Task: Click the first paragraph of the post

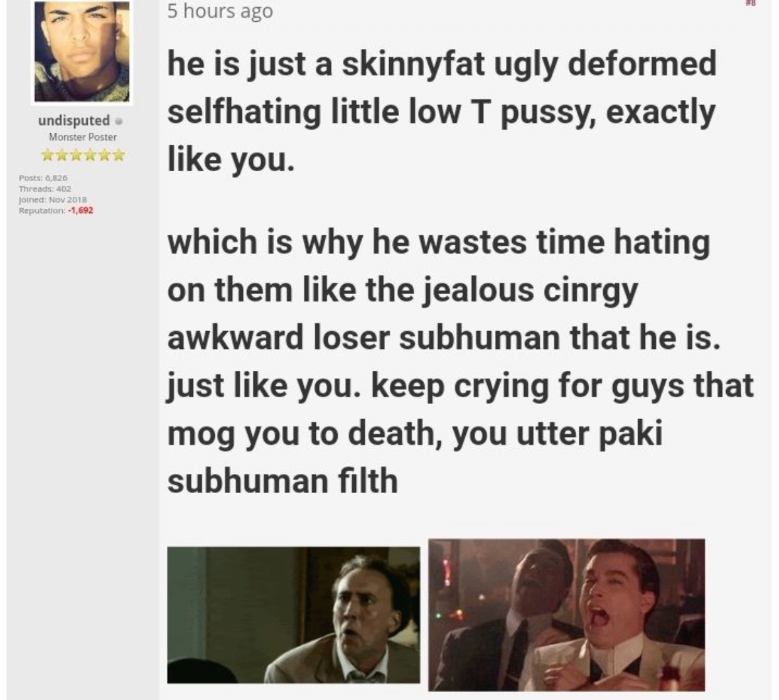Action: (x=441, y=111)
